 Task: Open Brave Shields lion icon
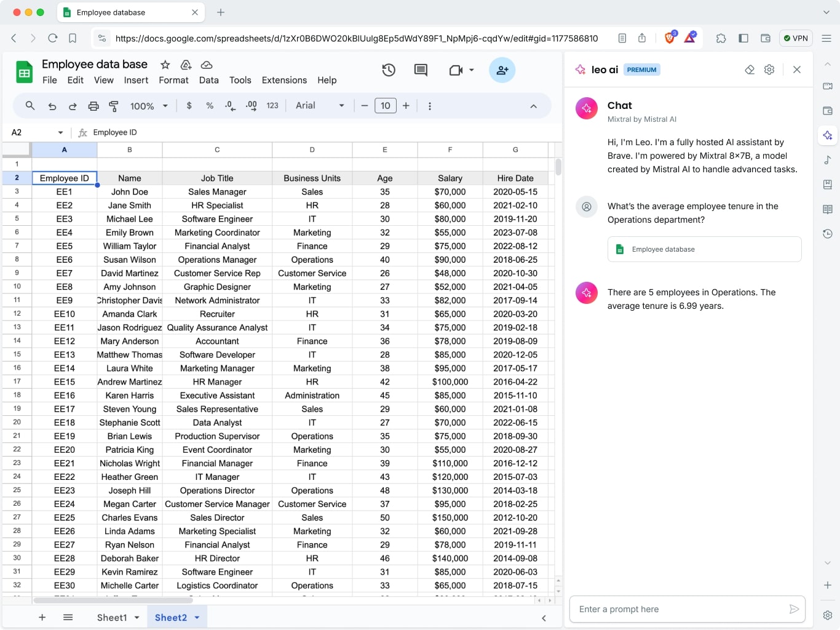[670, 38]
